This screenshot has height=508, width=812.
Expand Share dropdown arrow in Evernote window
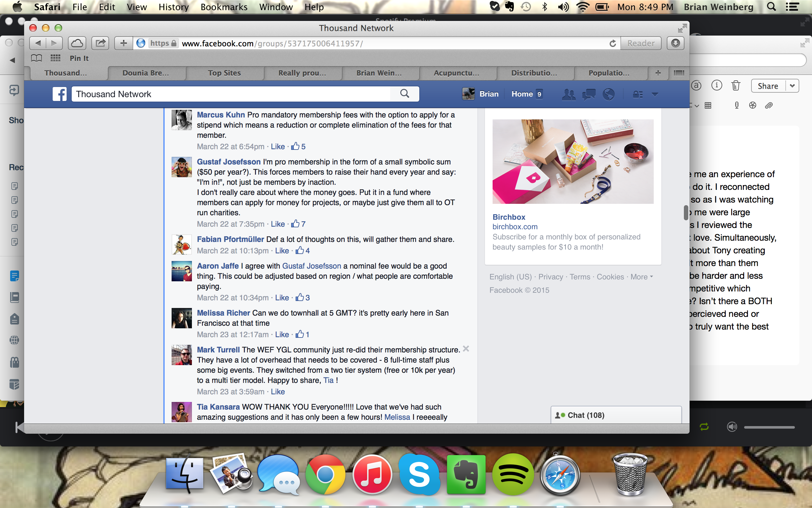click(x=792, y=86)
